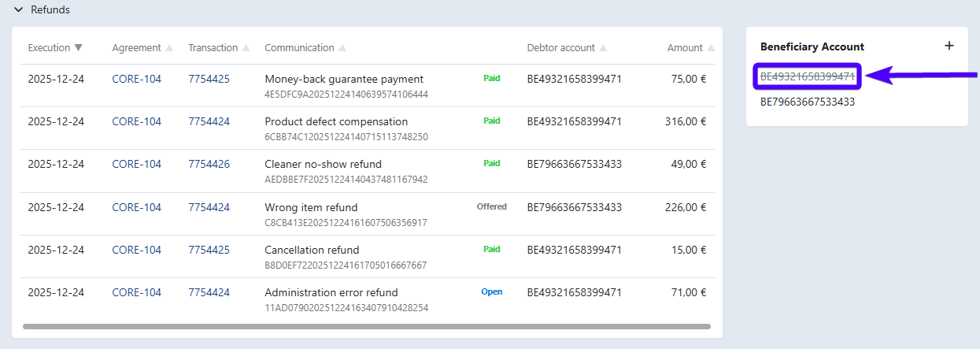Click the Cancellation refund Paid status
The width and height of the screenshot is (980, 349).
point(491,249)
